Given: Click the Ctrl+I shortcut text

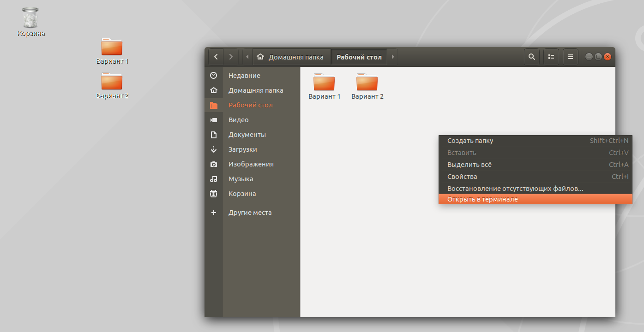Looking at the screenshot, I should [x=620, y=177].
